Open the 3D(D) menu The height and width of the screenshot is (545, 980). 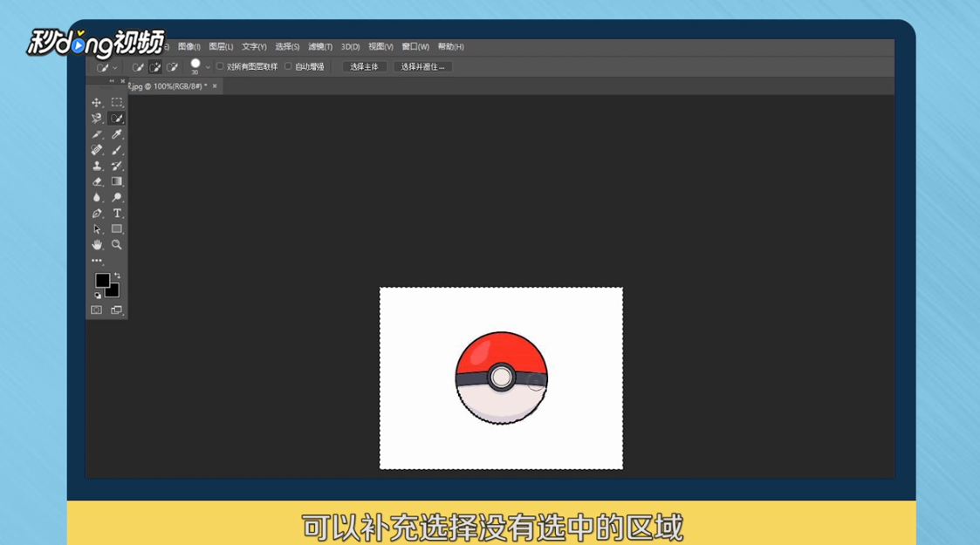(350, 47)
